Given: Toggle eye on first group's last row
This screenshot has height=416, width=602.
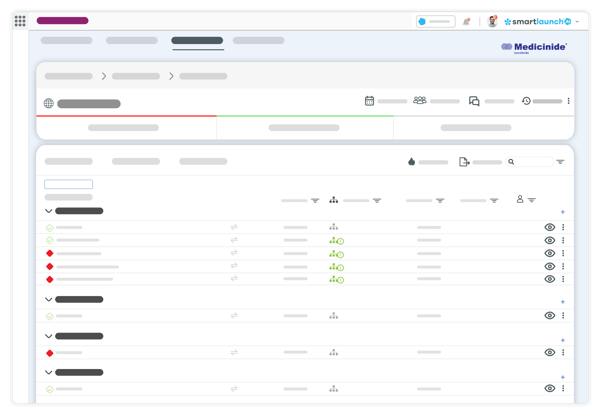Looking at the screenshot, I should pos(550,279).
